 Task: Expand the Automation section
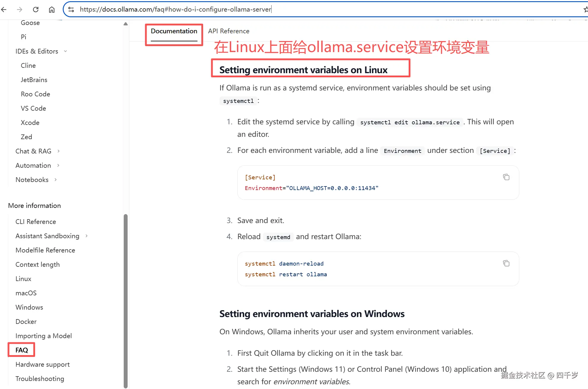(58, 165)
